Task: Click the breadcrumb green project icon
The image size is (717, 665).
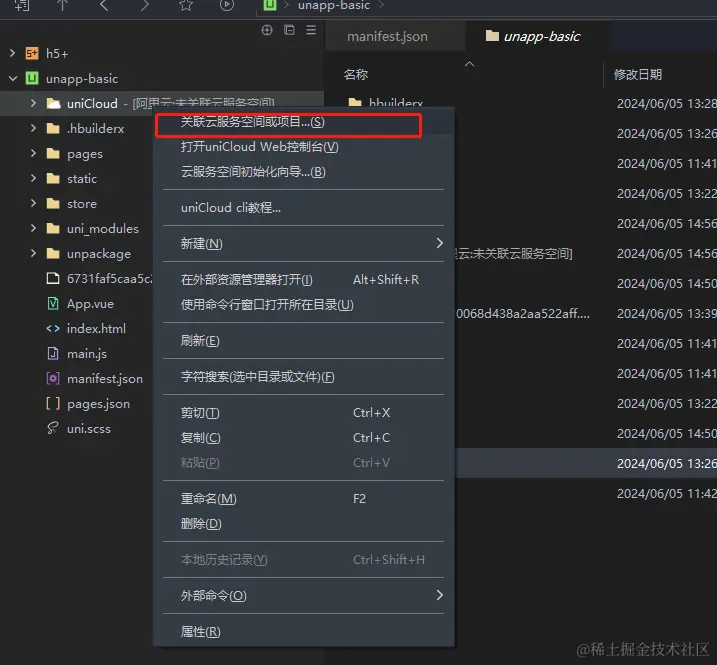Action: pyautogui.click(x=270, y=5)
